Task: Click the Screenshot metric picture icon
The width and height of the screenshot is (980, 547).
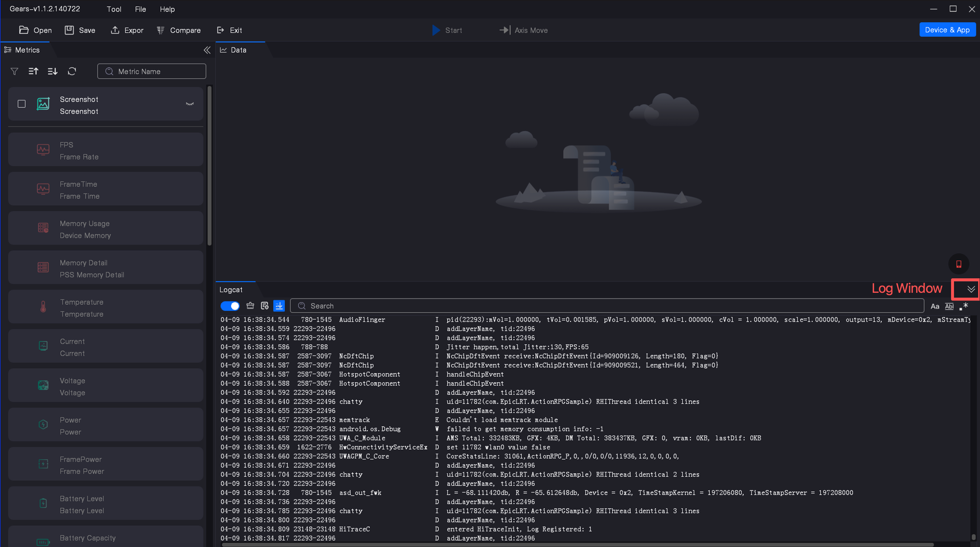Action: pos(43,104)
